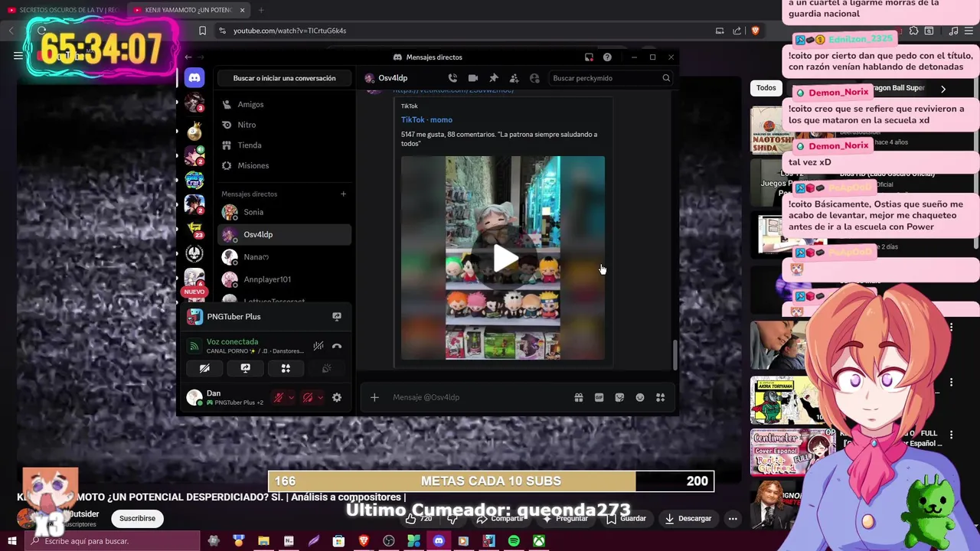Screen dimensions: 980x551
Task: Open Xbox app from taskbar
Action: (539, 541)
